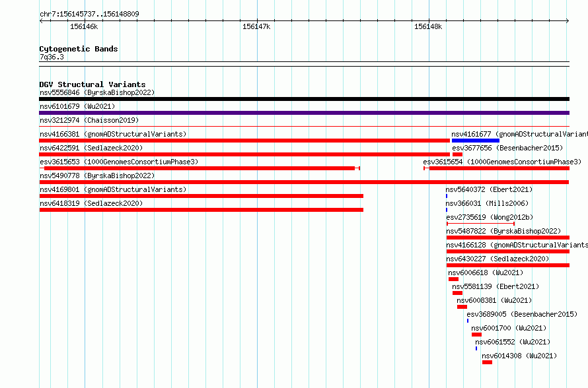Image resolution: width=588 pixels, height=388 pixels.
Task: Click the red bar under nsv6006618
Action: (x=453, y=279)
